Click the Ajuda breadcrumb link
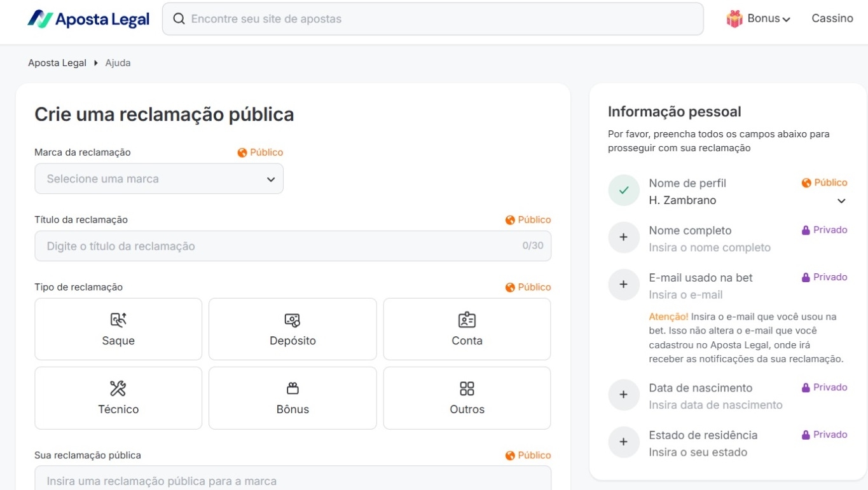 pos(118,63)
